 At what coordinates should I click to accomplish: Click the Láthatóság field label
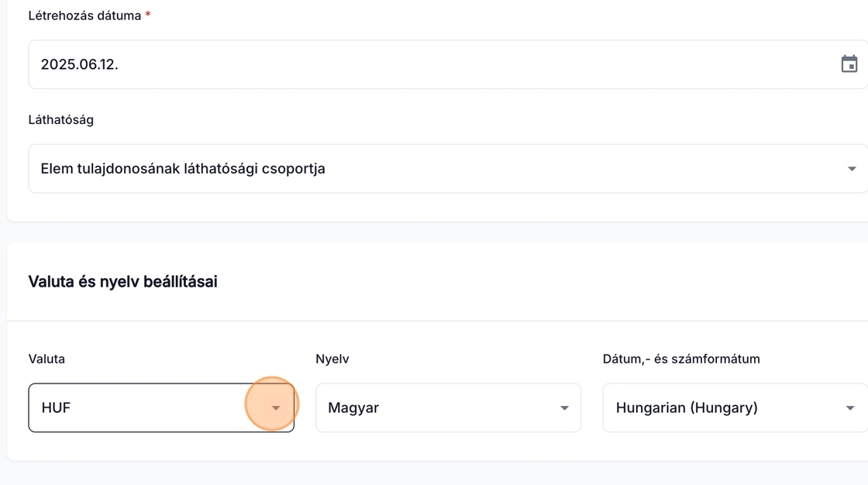pos(60,120)
